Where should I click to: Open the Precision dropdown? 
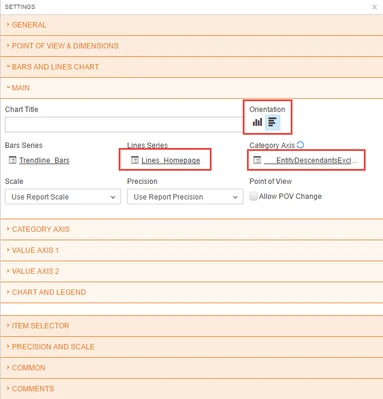pyautogui.click(x=185, y=197)
